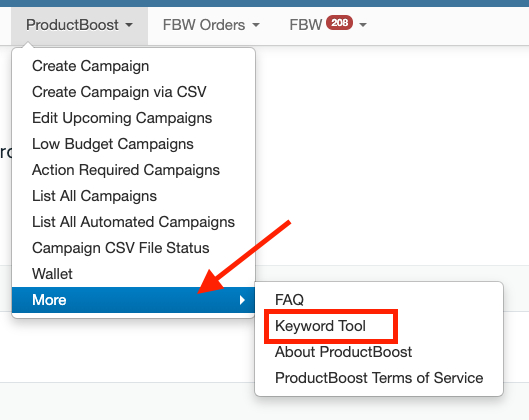Click the More submenu arrow icon
Image resolution: width=529 pixels, height=420 pixels.
(x=242, y=300)
